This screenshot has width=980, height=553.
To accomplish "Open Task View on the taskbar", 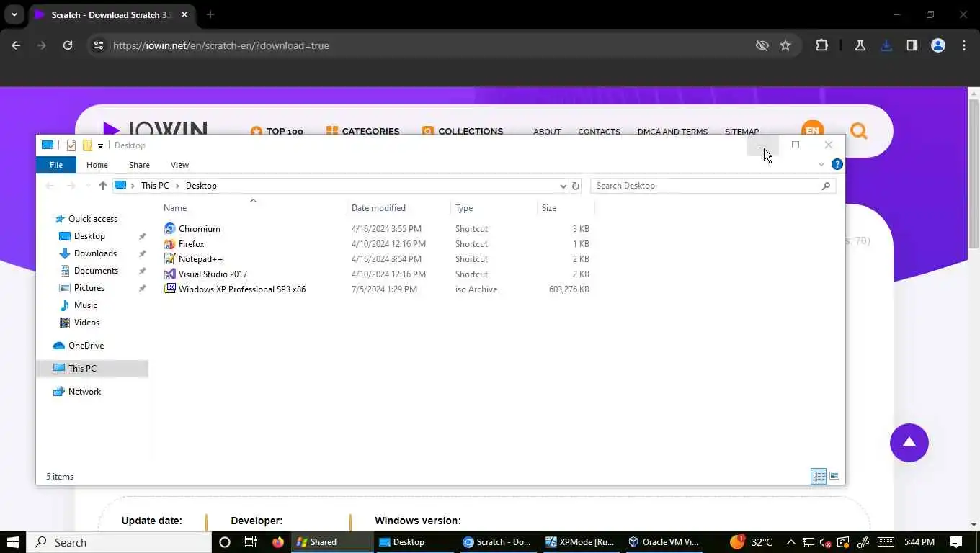I will (x=251, y=542).
